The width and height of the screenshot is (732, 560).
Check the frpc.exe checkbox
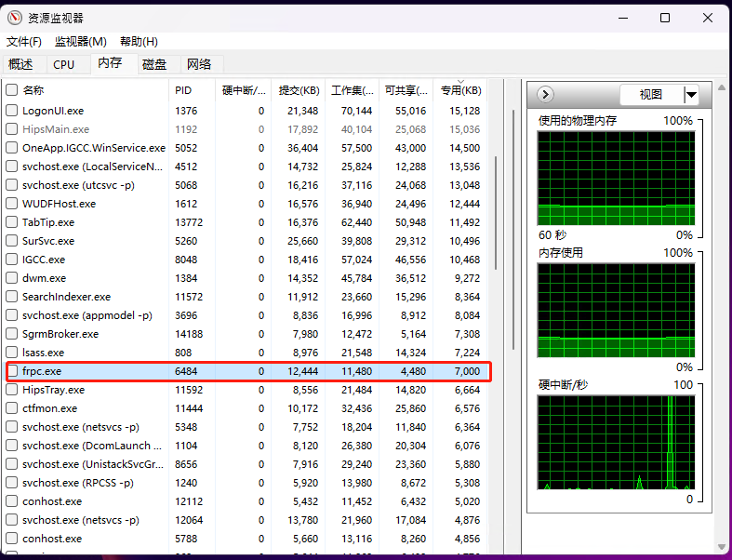(13, 371)
